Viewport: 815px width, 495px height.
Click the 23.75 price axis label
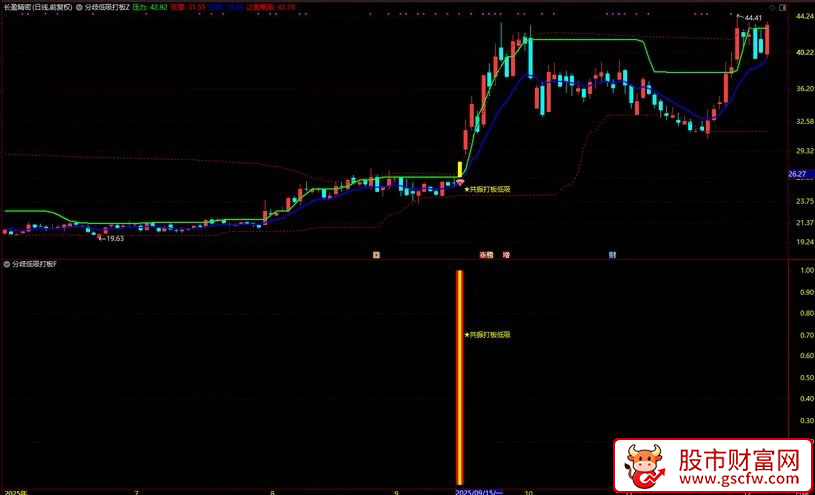[805, 202]
